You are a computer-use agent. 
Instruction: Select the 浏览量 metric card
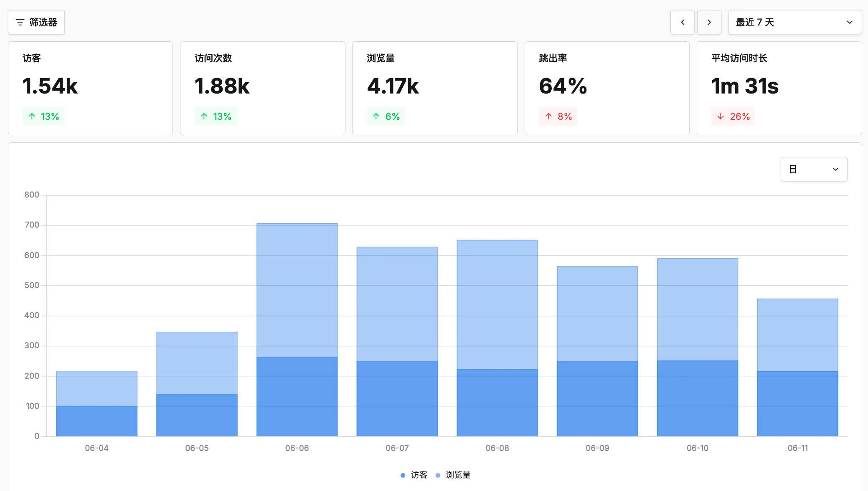pyautogui.click(x=435, y=88)
